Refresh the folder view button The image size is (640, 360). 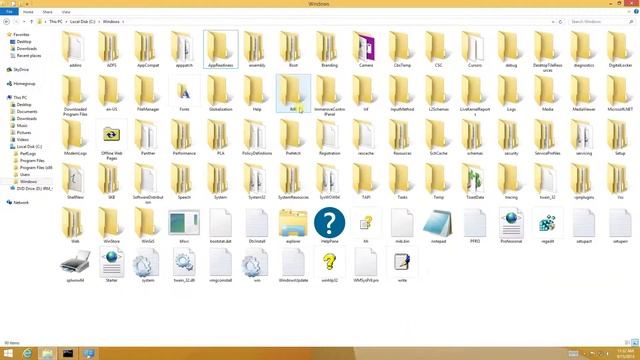pyautogui.click(x=560, y=22)
